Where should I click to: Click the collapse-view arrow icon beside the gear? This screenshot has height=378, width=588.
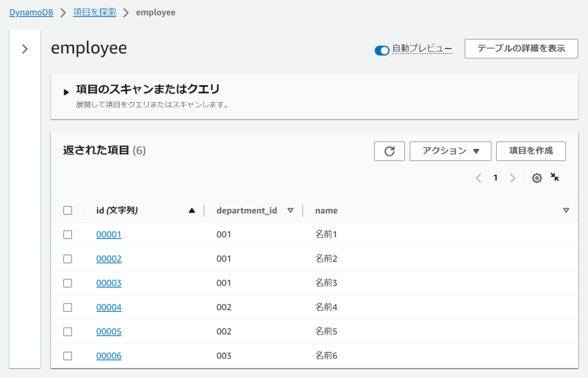coord(555,178)
